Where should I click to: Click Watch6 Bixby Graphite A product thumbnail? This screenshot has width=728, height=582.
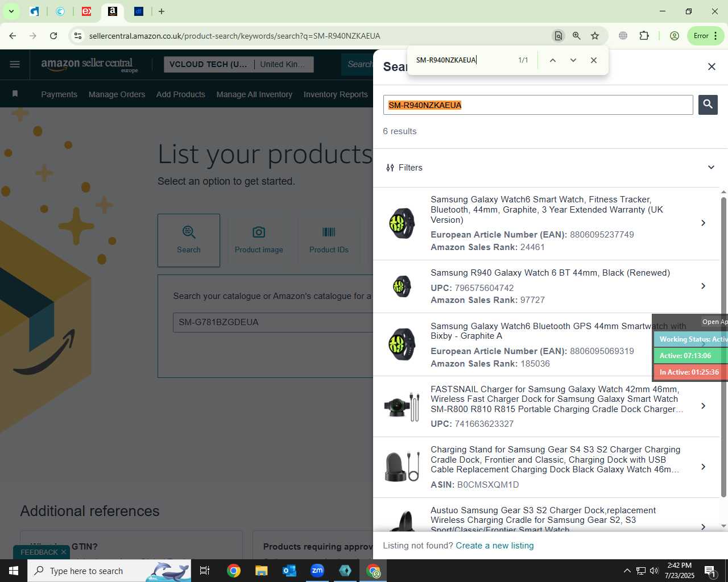coord(402,344)
